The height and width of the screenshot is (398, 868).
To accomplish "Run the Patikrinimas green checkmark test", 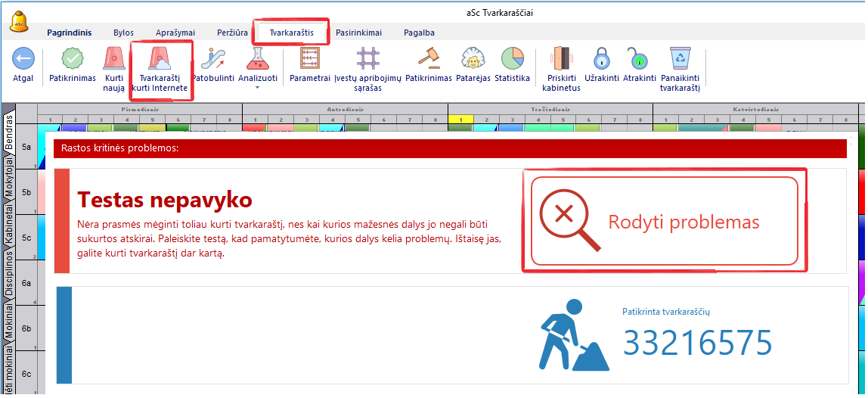I will click(x=73, y=58).
